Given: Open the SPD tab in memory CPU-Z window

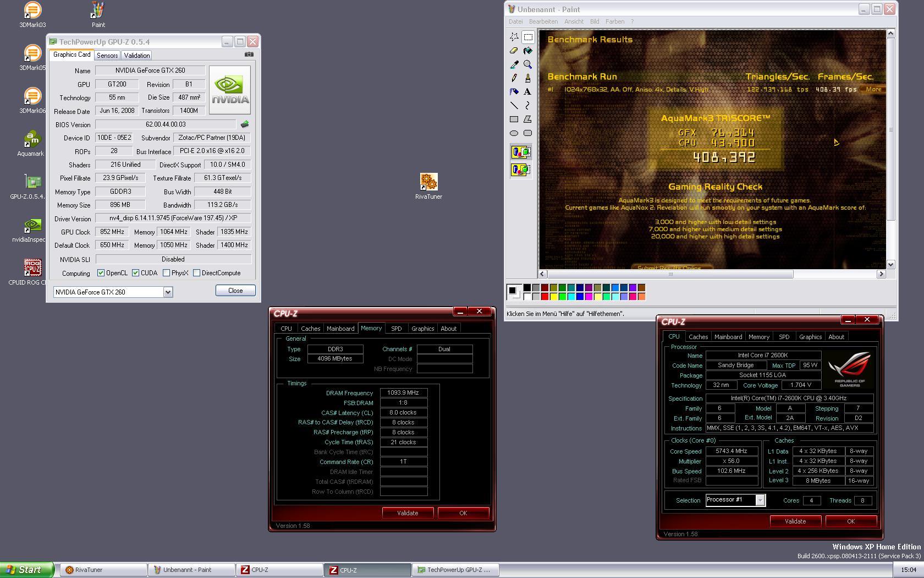Looking at the screenshot, I should tap(397, 329).
